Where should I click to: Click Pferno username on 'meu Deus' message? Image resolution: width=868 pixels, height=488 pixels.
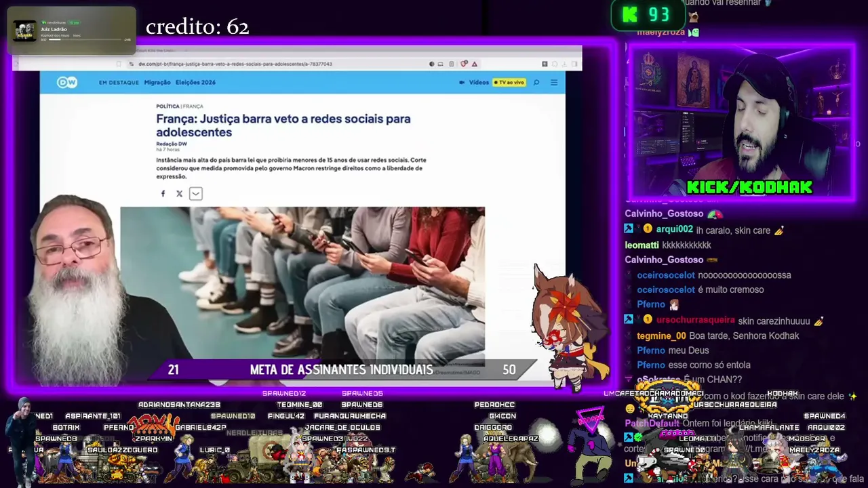click(651, 350)
